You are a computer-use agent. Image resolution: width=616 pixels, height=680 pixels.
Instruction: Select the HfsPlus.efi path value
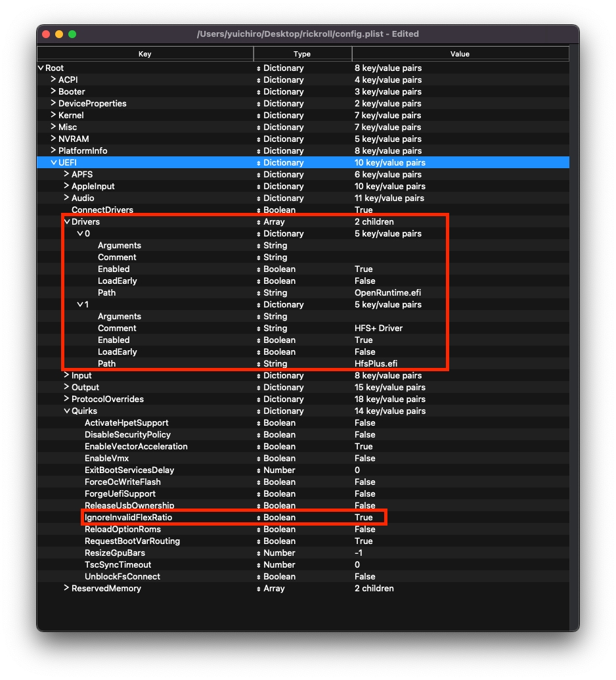[x=376, y=363]
